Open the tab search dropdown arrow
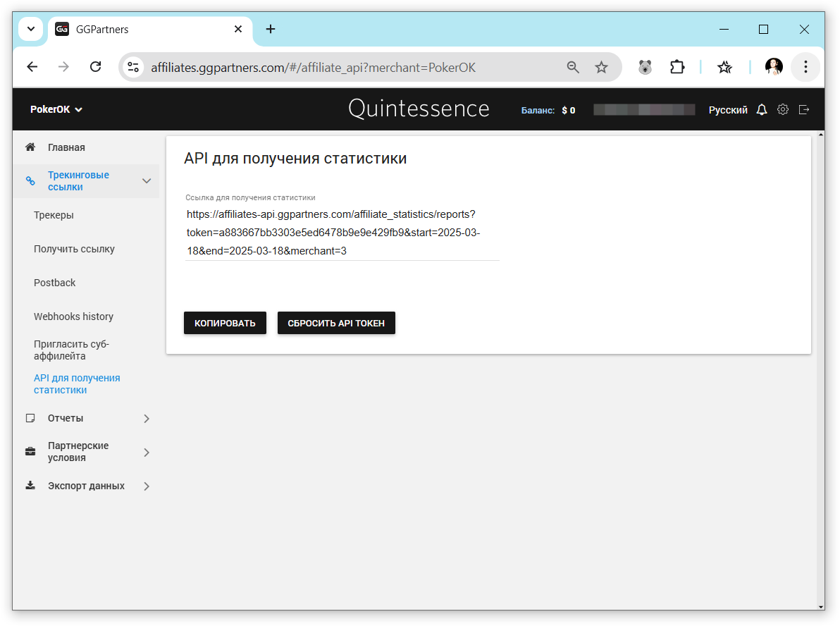The height and width of the screenshot is (626, 840). tap(31, 29)
